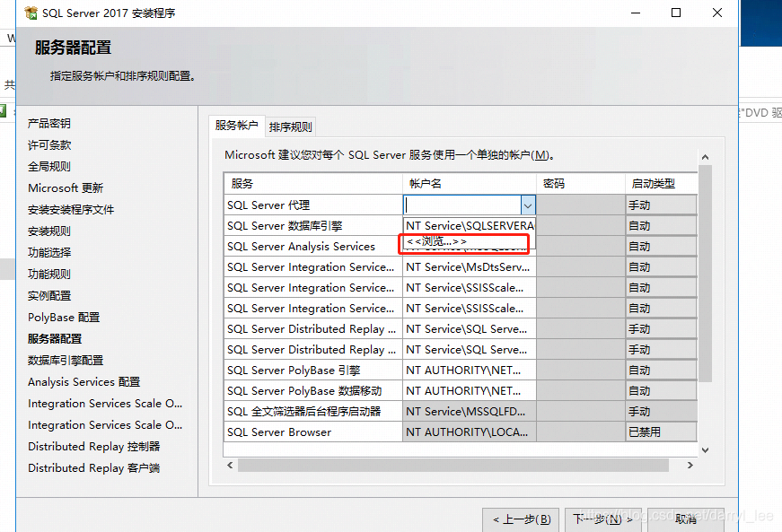
Task: Select Distributed Replay 控制器 step
Action: point(94,446)
